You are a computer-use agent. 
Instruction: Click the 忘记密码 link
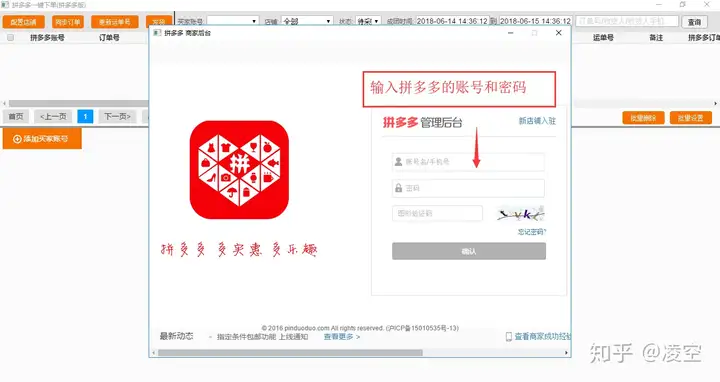point(532,232)
